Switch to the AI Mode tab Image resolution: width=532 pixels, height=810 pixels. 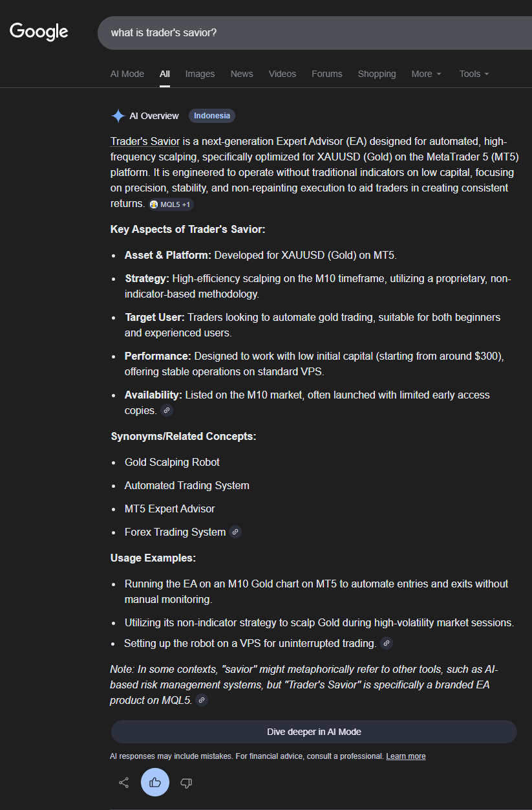tap(127, 74)
